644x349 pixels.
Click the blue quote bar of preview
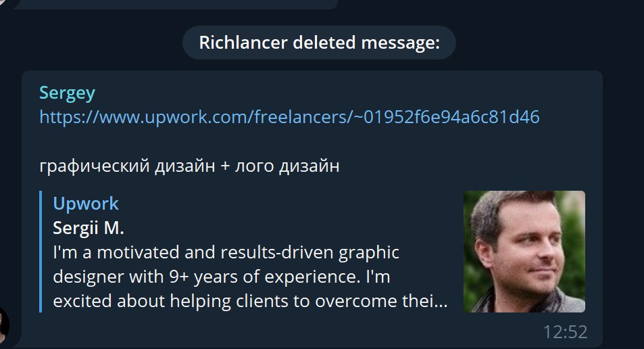[x=41, y=252]
